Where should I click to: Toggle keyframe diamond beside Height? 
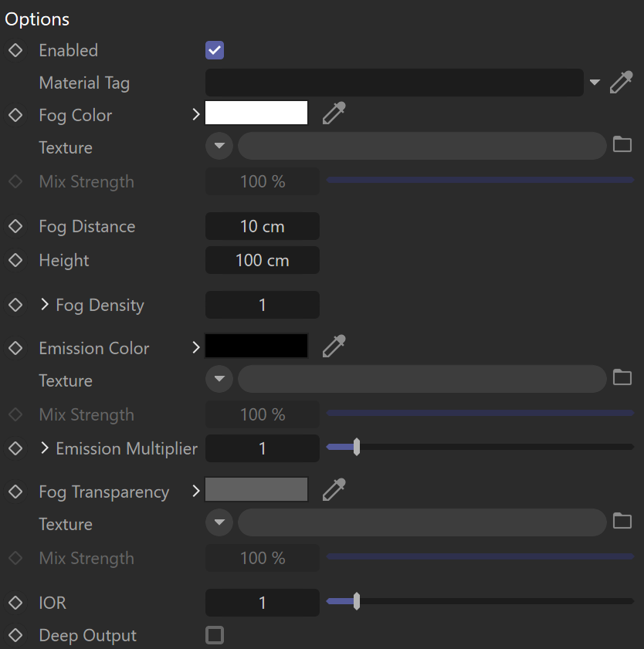point(15,260)
